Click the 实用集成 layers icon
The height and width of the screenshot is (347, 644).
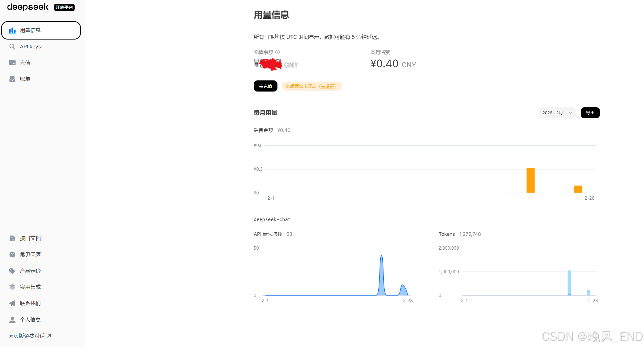(12, 287)
